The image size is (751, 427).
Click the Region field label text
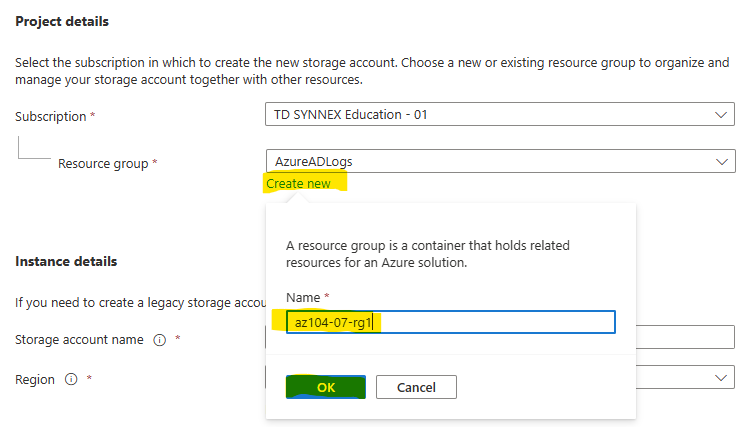(35, 380)
